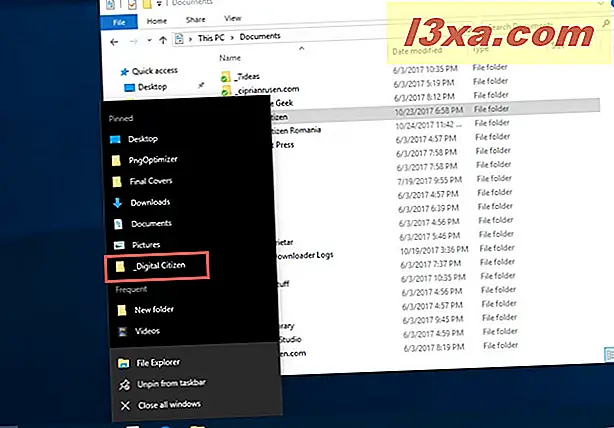Image resolution: width=614 pixels, height=428 pixels.
Task: Expand the chevron after This PC
Action: point(232,38)
